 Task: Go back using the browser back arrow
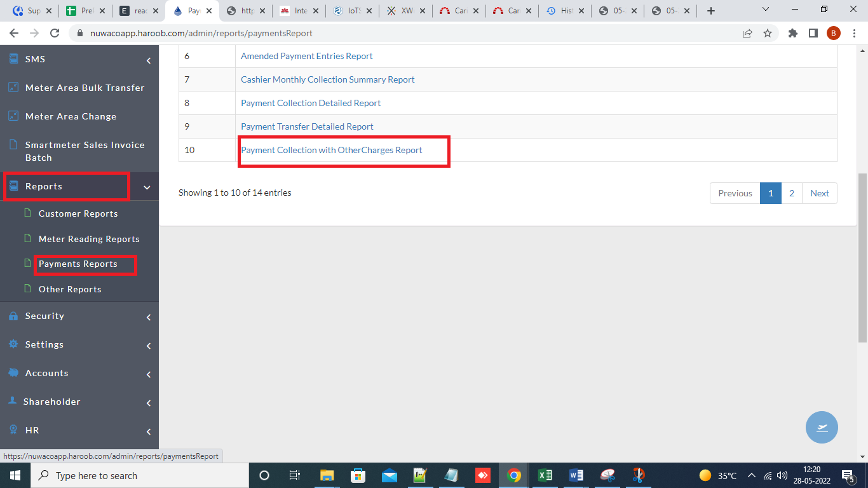[14, 33]
